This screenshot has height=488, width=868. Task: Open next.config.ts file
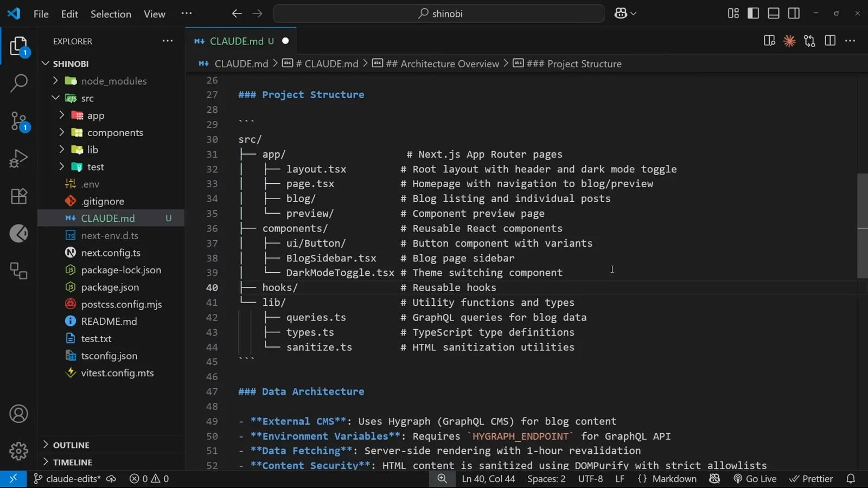coord(111,253)
